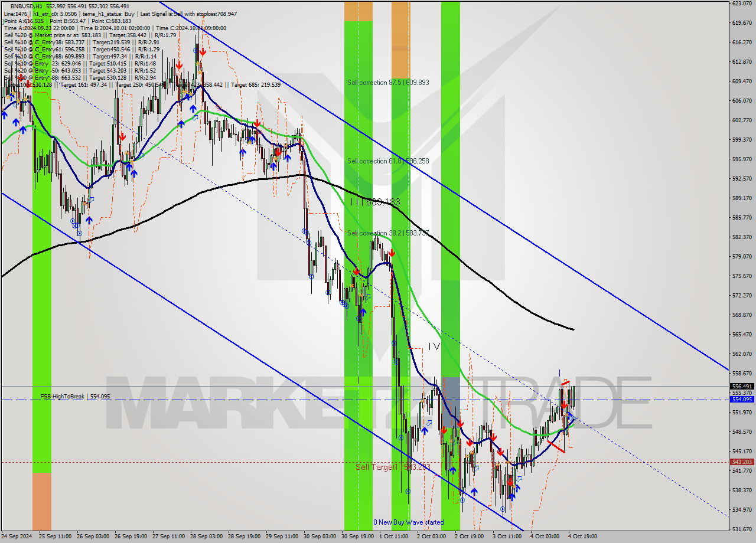This screenshot has height=543, width=756.
Task: Click the 'I V' wave label
Action: click(x=434, y=346)
